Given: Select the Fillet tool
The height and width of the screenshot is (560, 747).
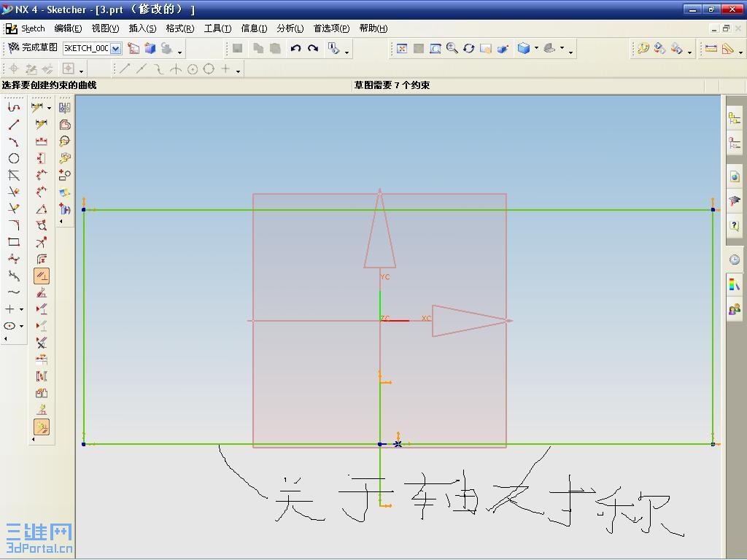Looking at the screenshot, I should tap(14, 225).
